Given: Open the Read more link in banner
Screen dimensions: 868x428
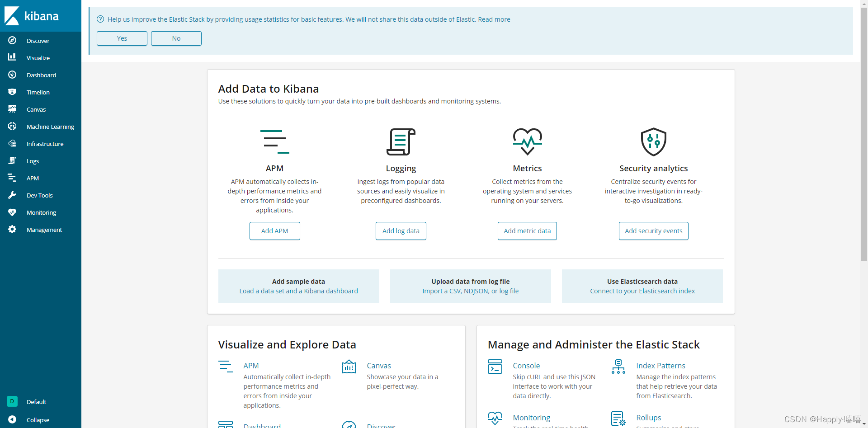Looking at the screenshot, I should coord(494,19).
